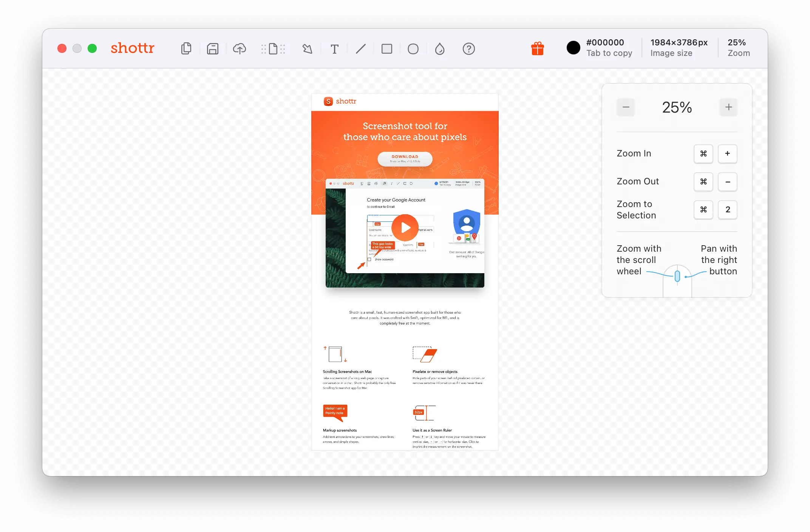Click the 25% Zoom toolbar indicator

(x=739, y=48)
